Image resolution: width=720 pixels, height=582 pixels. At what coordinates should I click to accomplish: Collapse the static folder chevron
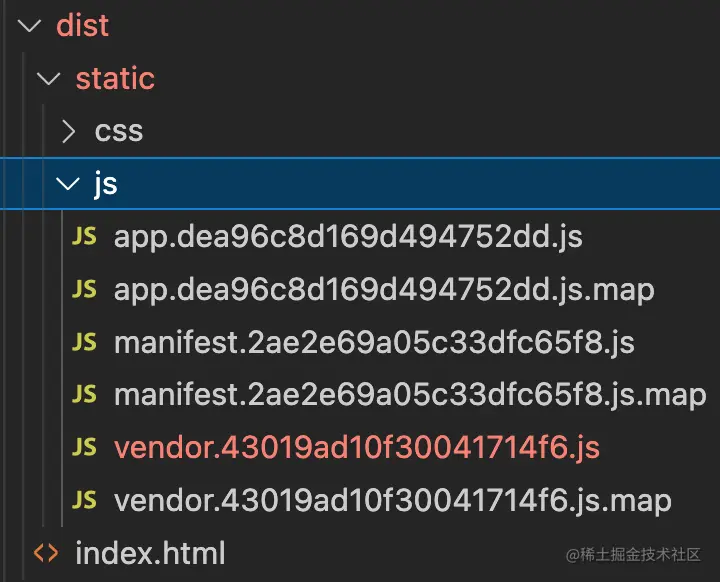click(49, 79)
